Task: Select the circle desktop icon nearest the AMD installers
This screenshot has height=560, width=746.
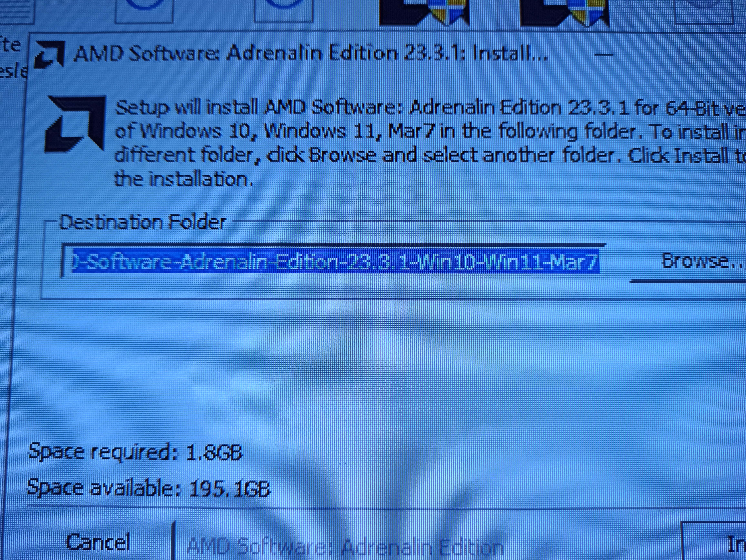Action: click(x=283, y=11)
